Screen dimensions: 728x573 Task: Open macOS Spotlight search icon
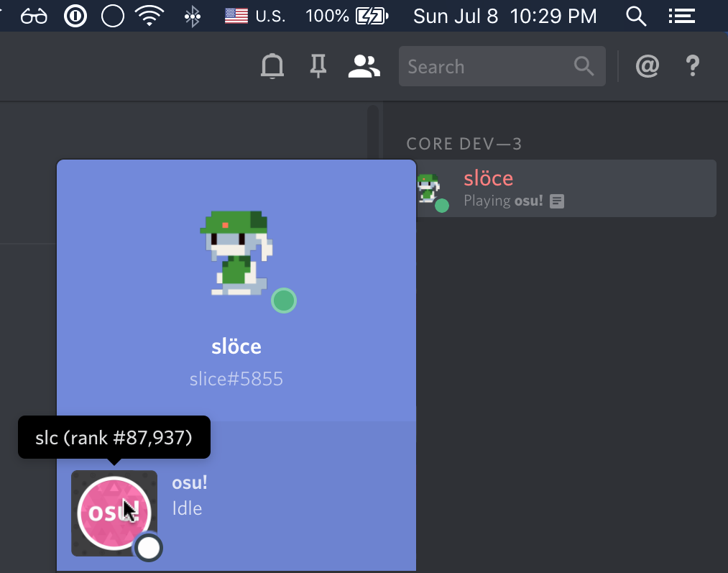pos(636,17)
